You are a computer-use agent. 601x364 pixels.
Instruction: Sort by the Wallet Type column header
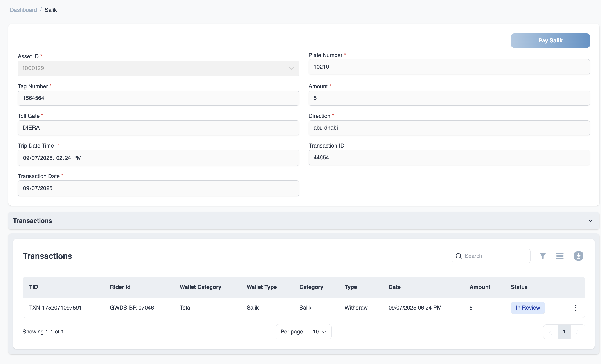261,287
